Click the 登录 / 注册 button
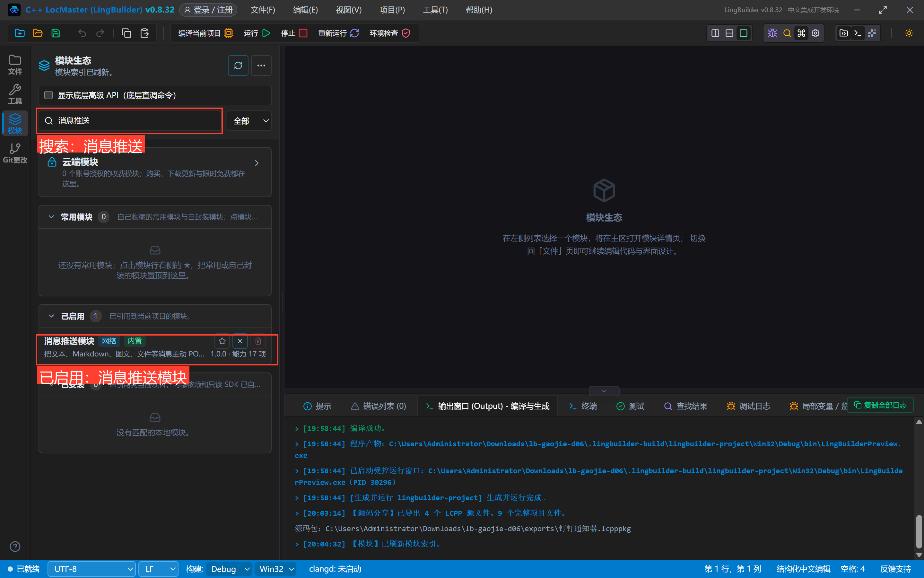This screenshot has width=924, height=578. click(x=208, y=10)
